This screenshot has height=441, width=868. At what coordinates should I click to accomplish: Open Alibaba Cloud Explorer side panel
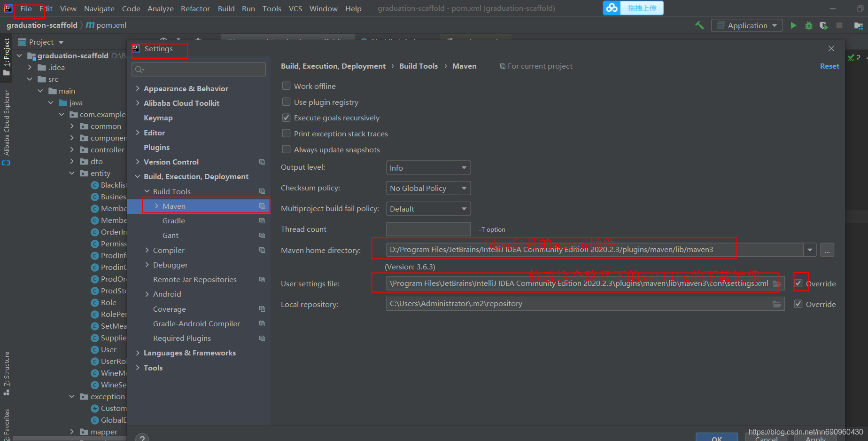click(x=7, y=127)
